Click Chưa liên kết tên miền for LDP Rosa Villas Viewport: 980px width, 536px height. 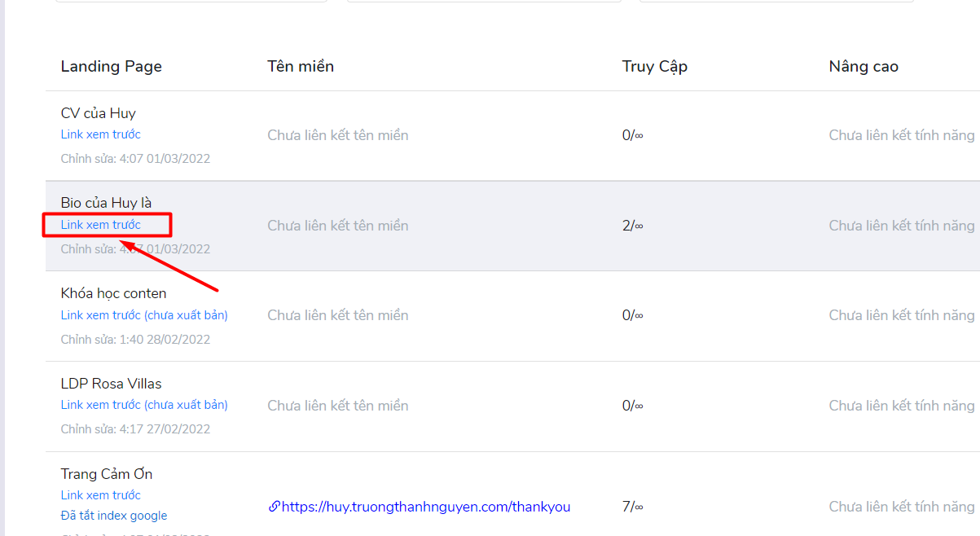click(338, 406)
